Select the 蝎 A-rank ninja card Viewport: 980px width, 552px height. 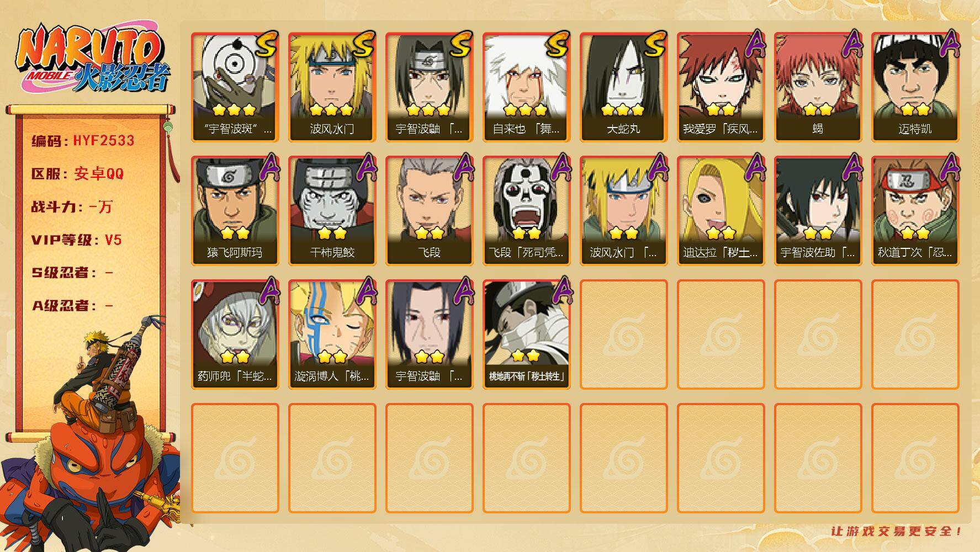pos(818,87)
